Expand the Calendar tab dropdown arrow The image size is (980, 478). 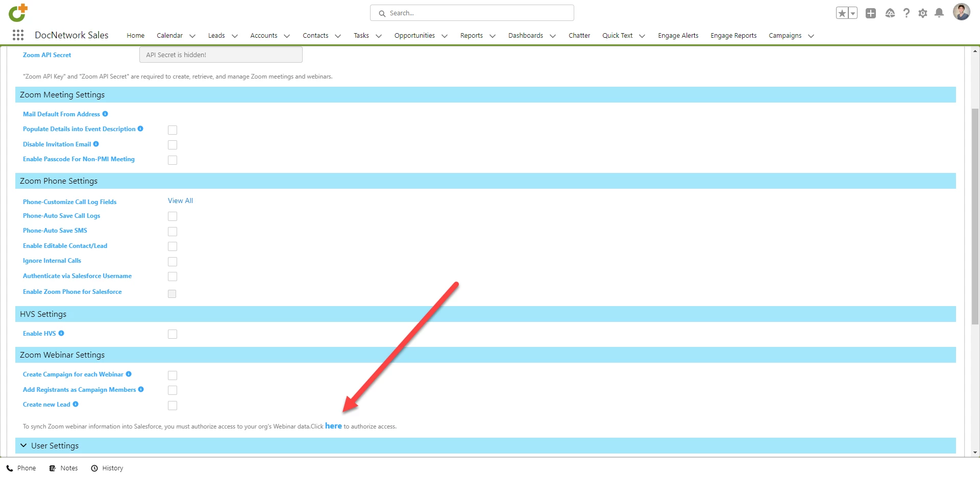click(x=192, y=36)
